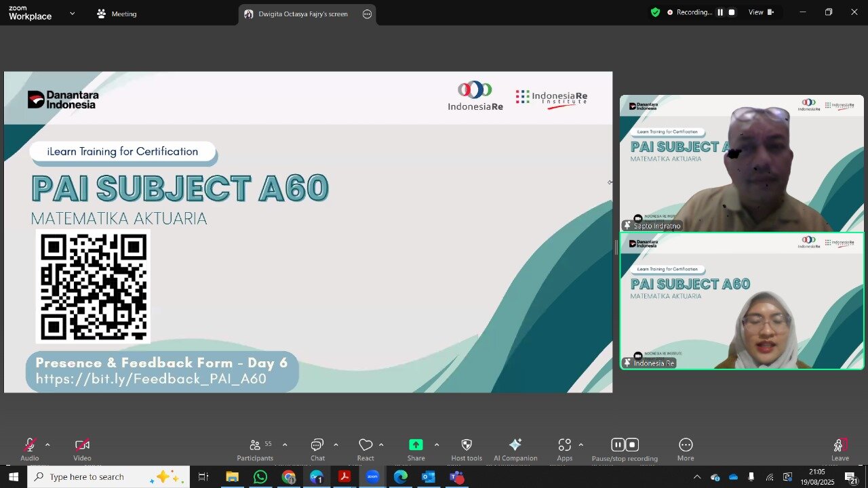The width and height of the screenshot is (868, 488).
Task: Open the Zoom Workplace dropdown arrow
Action: (73, 13)
